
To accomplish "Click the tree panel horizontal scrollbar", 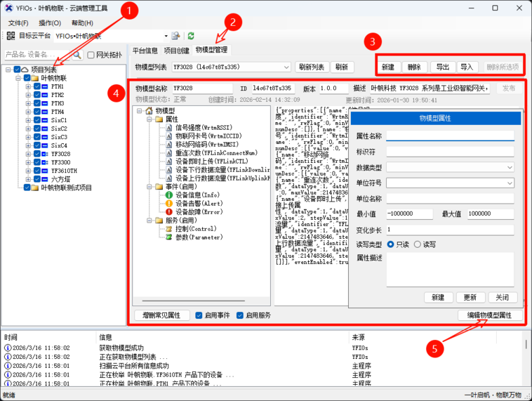I will tap(194, 301).
